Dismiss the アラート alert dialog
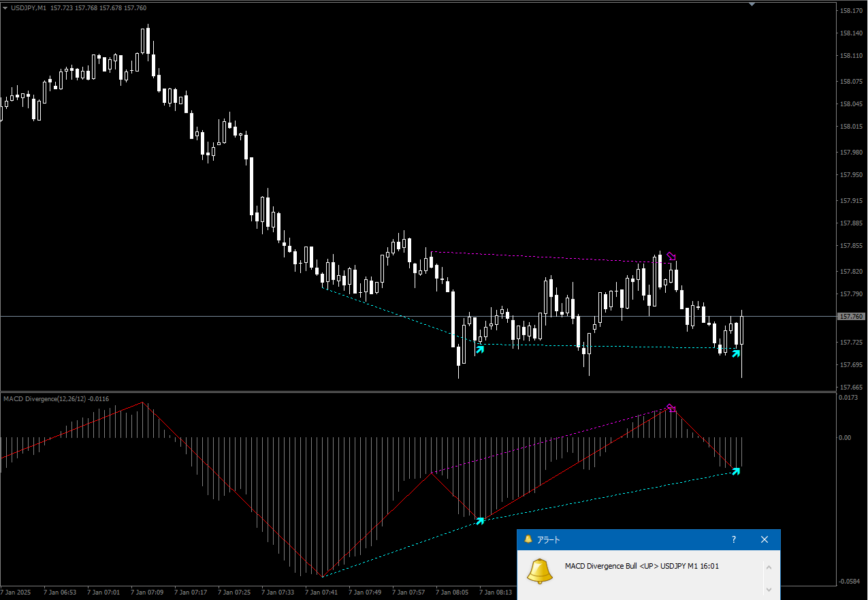The width and height of the screenshot is (868, 600). (764, 539)
